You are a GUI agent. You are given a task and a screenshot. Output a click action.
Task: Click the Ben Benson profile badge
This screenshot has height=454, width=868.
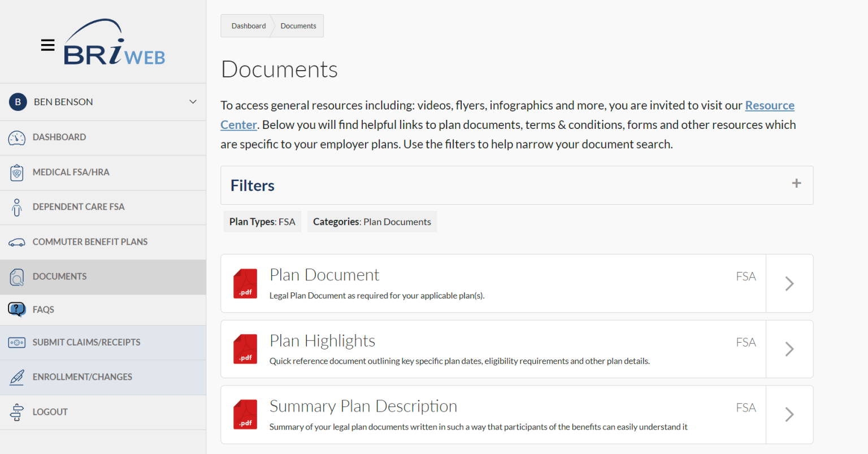(x=18, y=102)
